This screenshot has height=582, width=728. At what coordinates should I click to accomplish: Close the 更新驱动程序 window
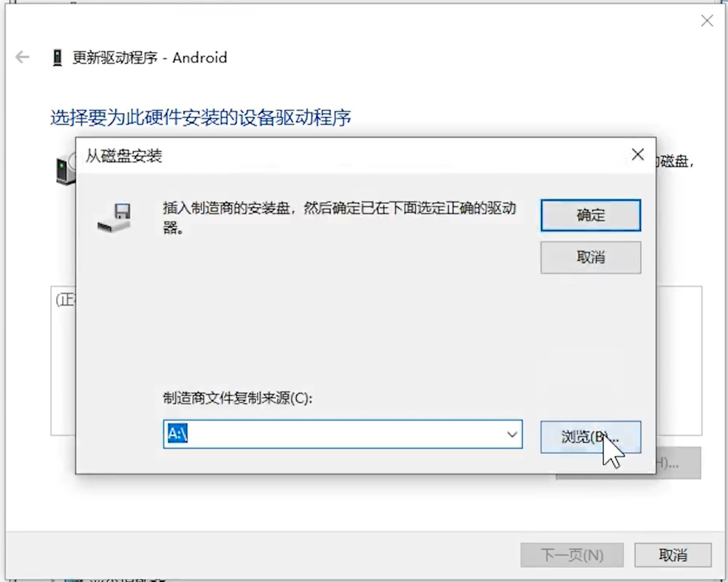coord(707,21)
